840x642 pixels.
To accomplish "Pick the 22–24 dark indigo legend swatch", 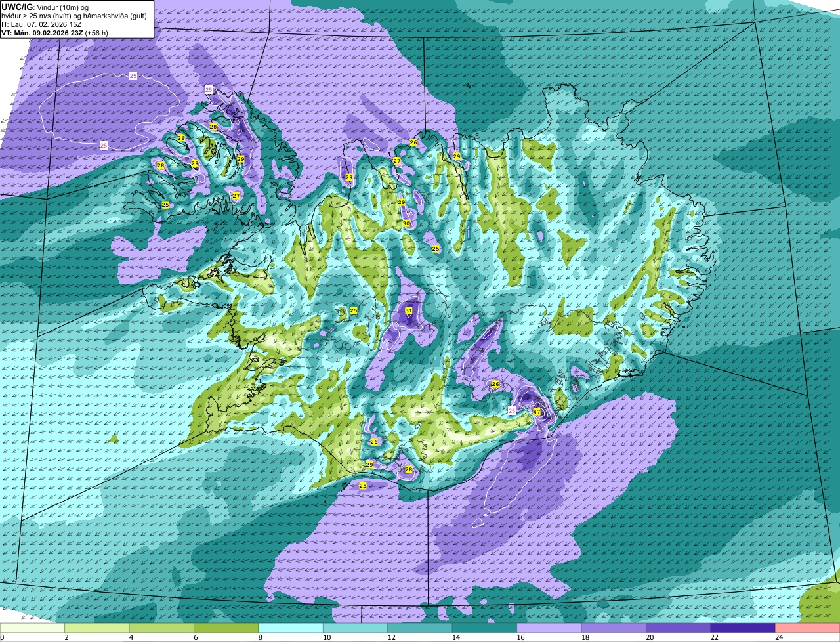I will [x=744, y=628].
